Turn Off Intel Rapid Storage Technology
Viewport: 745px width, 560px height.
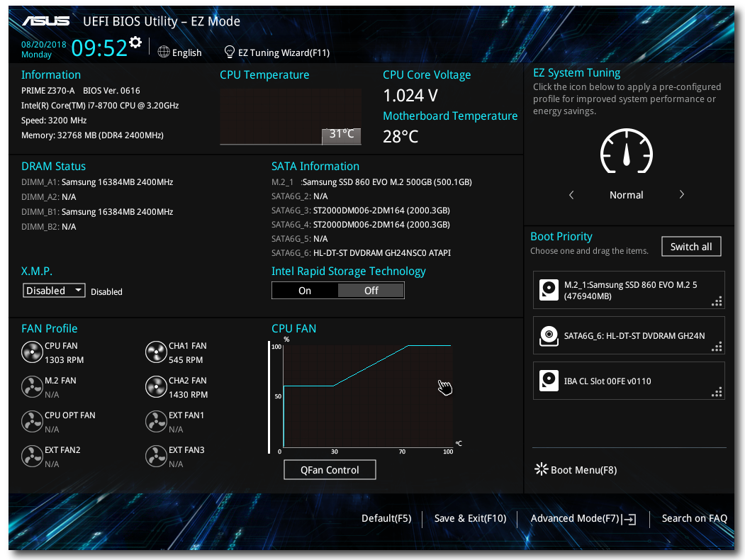[371, 290]
